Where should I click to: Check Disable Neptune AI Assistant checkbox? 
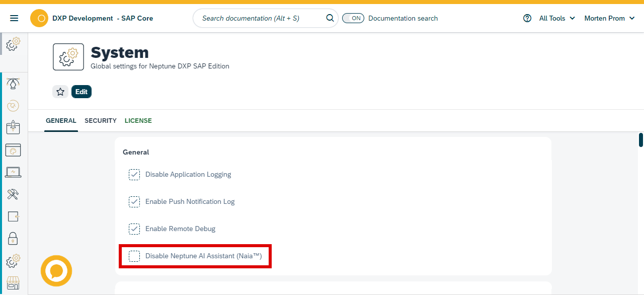click(x=134, y=256)
